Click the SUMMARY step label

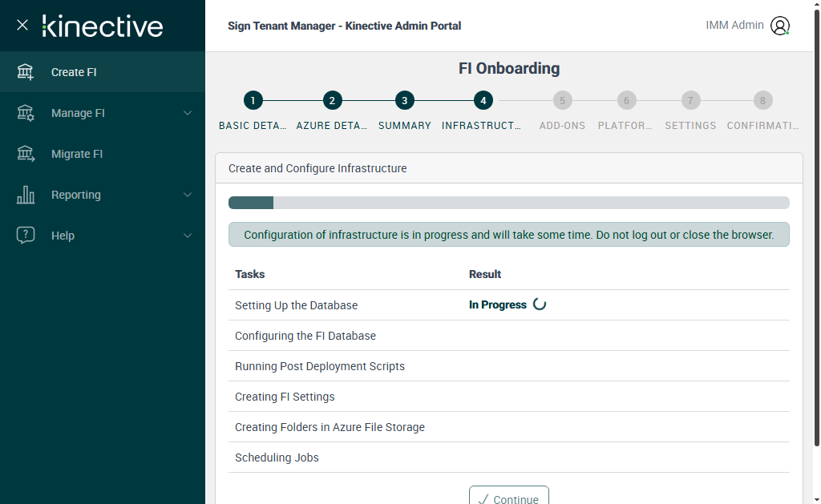pyautogui.click(x=405, y=126)
